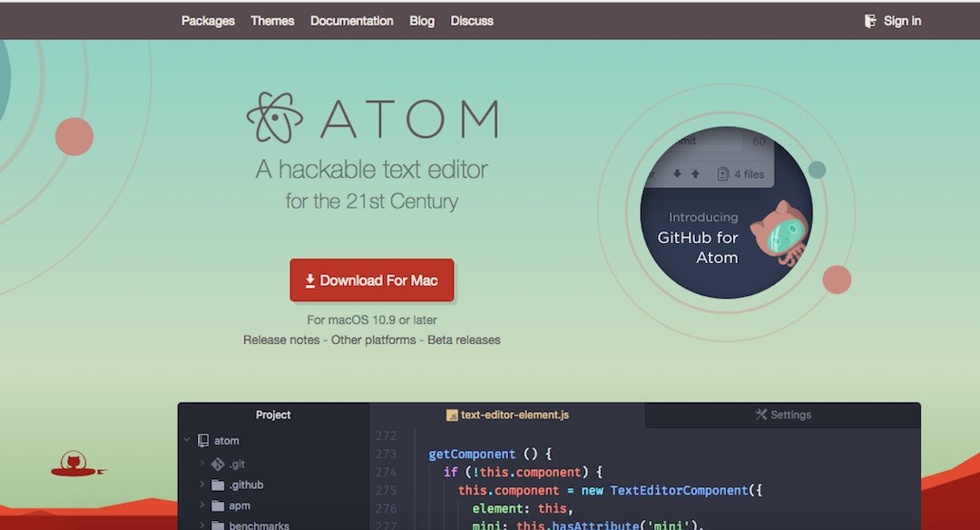Select the apm tree item label
The image size is (980, 530).
(x=240, y=505)
